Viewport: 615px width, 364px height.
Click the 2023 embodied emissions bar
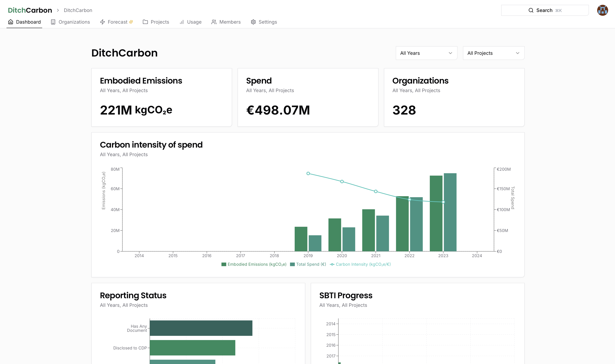tap(436, 213)
